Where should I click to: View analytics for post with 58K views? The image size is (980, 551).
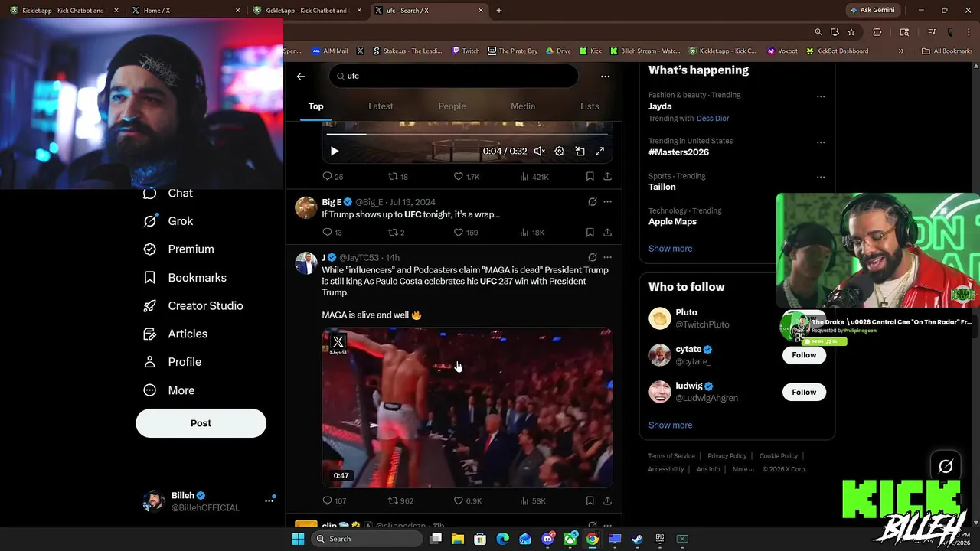coord(532,501)
